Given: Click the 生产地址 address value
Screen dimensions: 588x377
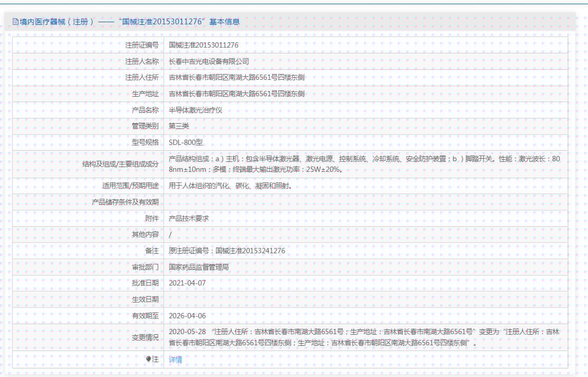Looking at the screenshot, I should (x=237, y=94).
